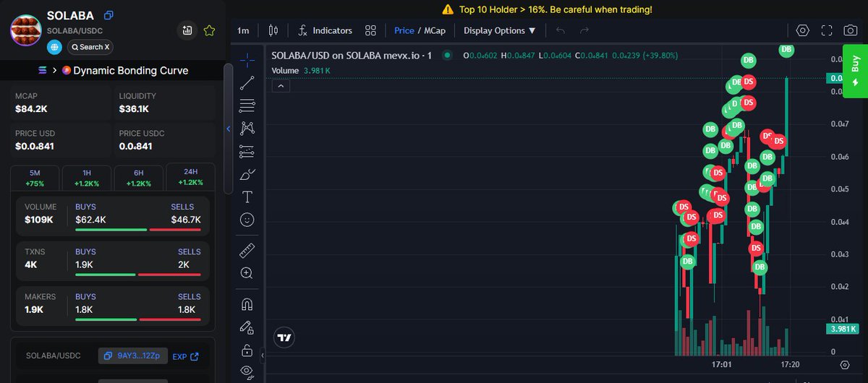Activate the zoom in tool
The image size is (868, 383).
click(247, 273)
